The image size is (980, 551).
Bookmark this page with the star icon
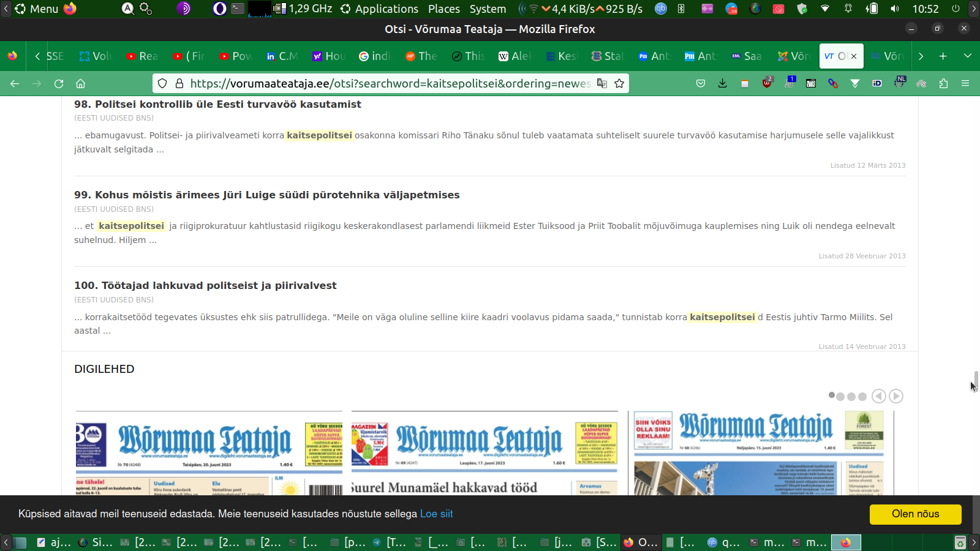pyautogui.click(x=619, y=83)
